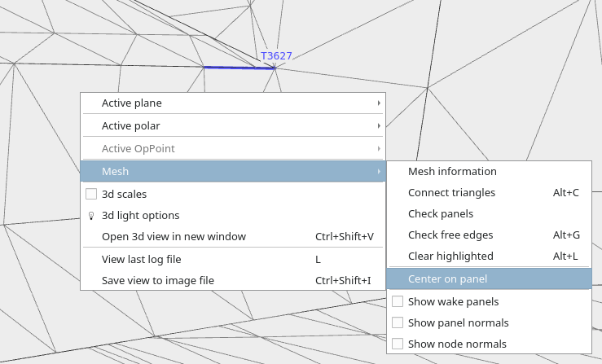Click the T3627 panel label
The image size is (602, 364).
click(x=276, y=56)
